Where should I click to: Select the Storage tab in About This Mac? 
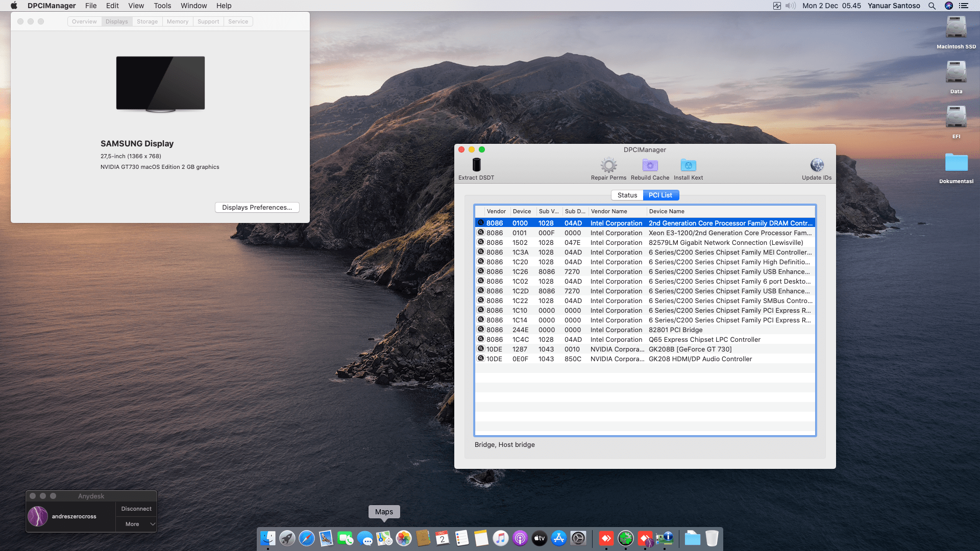tap(147, 21)
